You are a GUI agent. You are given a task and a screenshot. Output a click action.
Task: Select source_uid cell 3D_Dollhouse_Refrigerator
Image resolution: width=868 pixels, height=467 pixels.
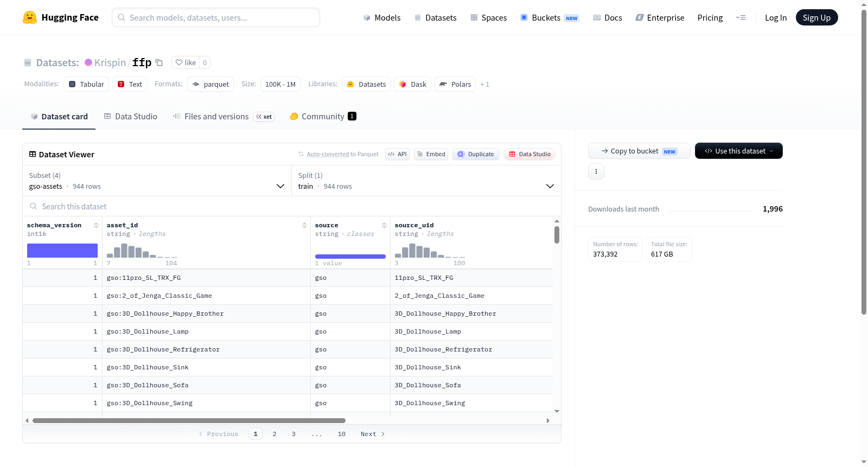471,349
